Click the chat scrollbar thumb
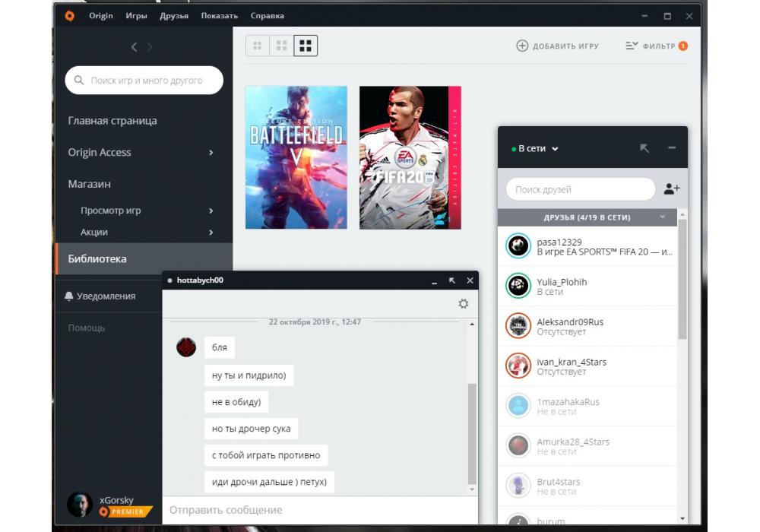This screenshot has height=532, width=760. pos(472,434)
